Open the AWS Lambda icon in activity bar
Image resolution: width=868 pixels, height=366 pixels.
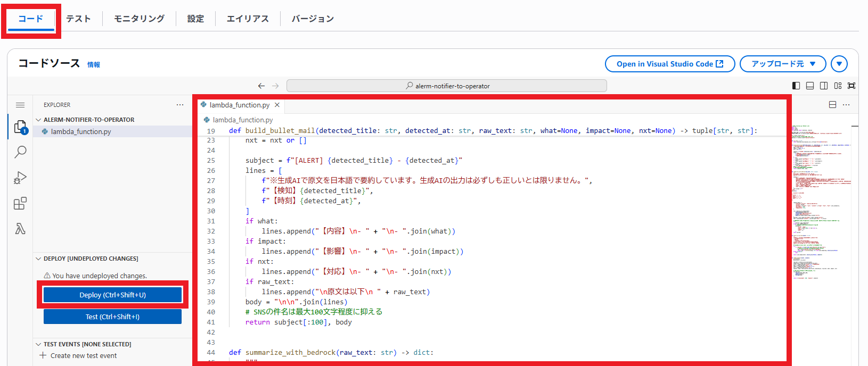(20, 229)
